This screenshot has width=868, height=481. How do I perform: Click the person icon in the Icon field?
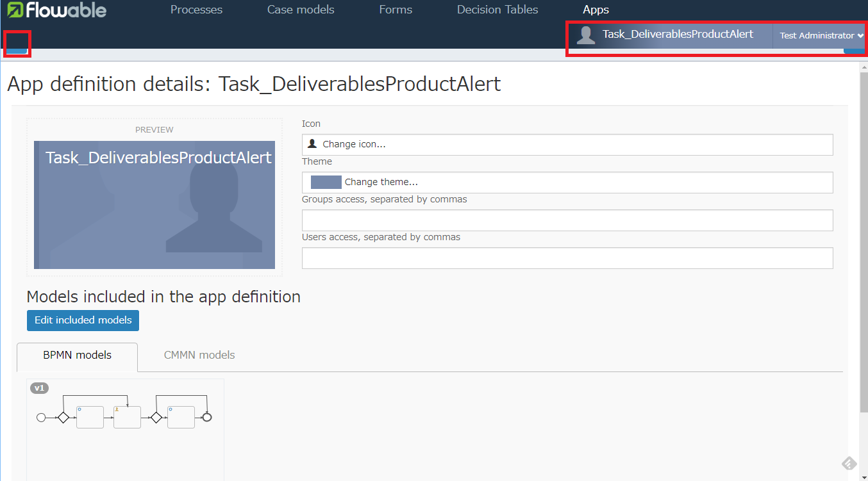(313, 144)
